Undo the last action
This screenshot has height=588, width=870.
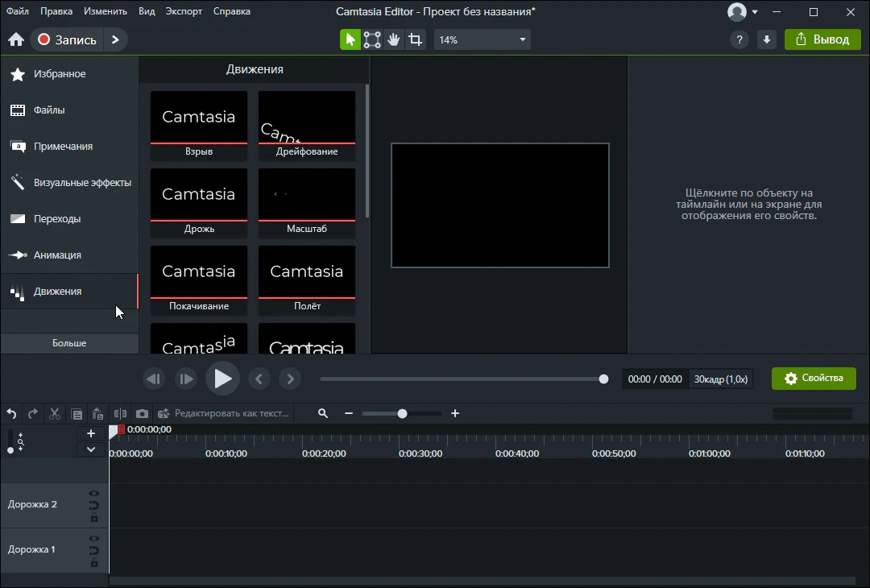[x=11, y=413]
